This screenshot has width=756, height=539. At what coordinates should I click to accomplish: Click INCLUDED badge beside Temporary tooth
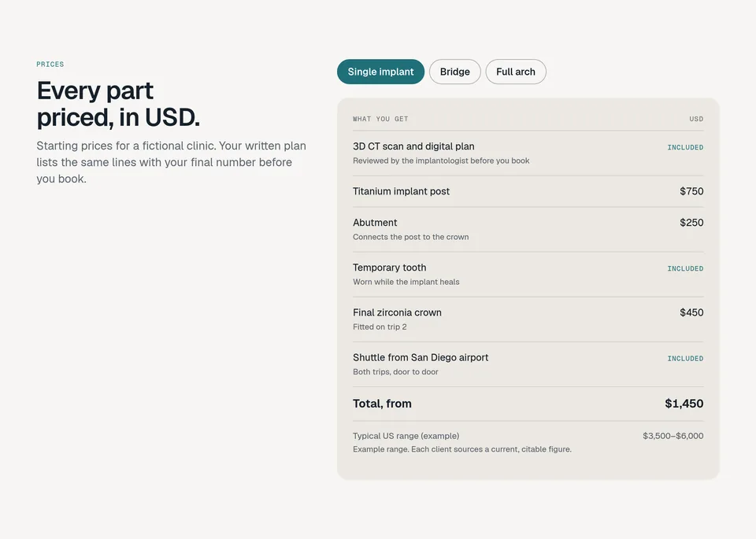[685, 269]
